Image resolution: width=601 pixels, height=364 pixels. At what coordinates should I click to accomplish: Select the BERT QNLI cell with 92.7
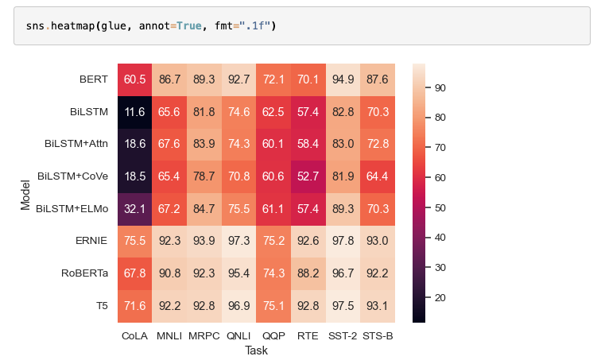[238, 79]
